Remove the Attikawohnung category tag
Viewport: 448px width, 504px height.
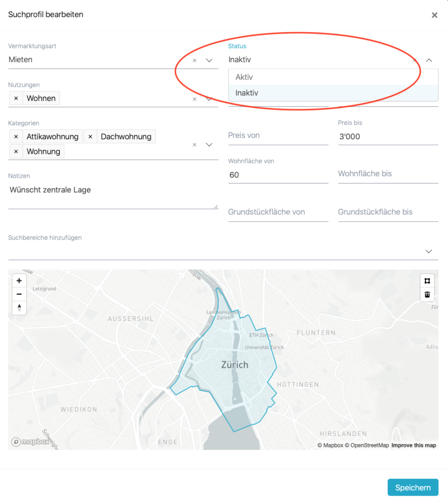pyautogui.click(x=16, y=137)
